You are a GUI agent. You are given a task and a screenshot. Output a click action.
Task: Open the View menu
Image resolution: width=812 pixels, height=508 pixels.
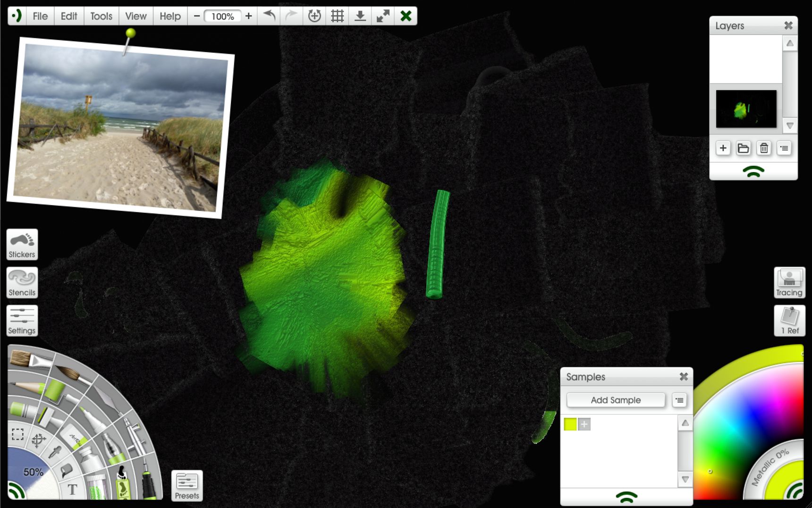136,16
